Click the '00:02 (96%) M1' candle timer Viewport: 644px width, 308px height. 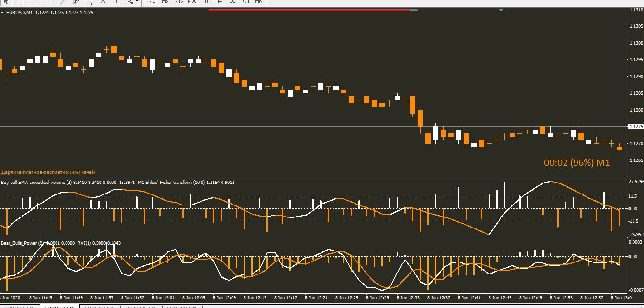(x=577, y=163)
